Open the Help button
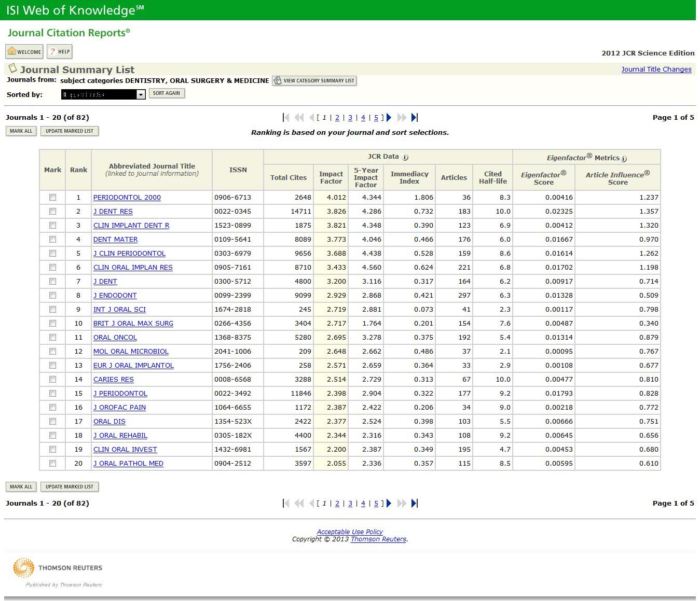Viewport: 700px width, 601px height. 60,51
